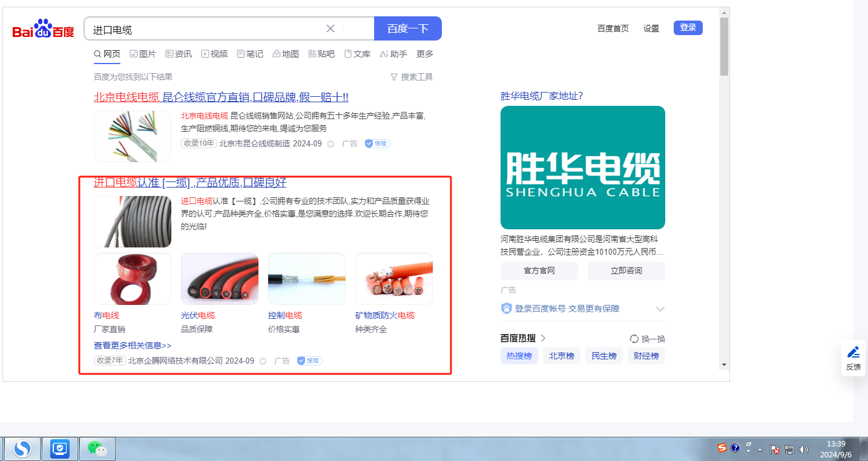Click the 收录7年 badge

point(110,361)
